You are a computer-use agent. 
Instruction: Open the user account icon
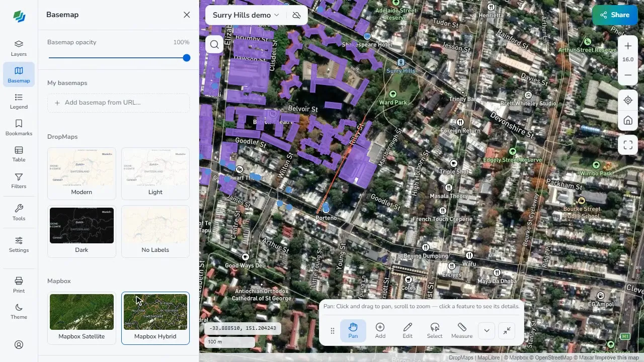coord(19,344)
